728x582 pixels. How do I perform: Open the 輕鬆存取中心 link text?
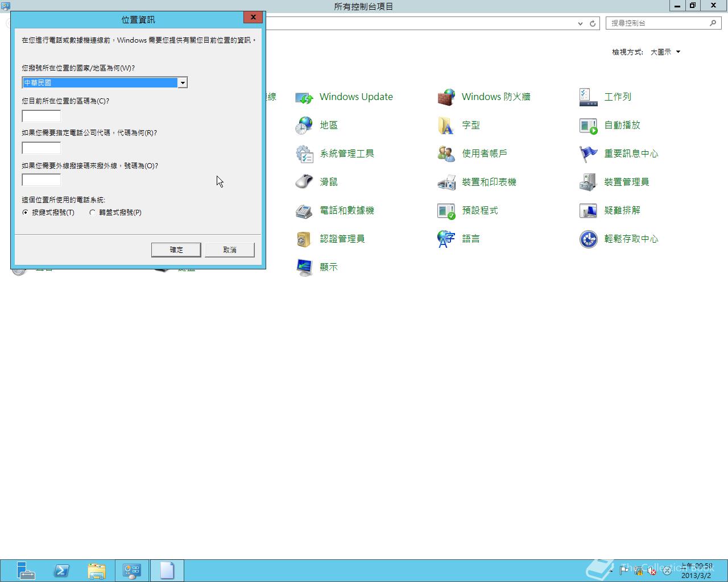point(631,239)
